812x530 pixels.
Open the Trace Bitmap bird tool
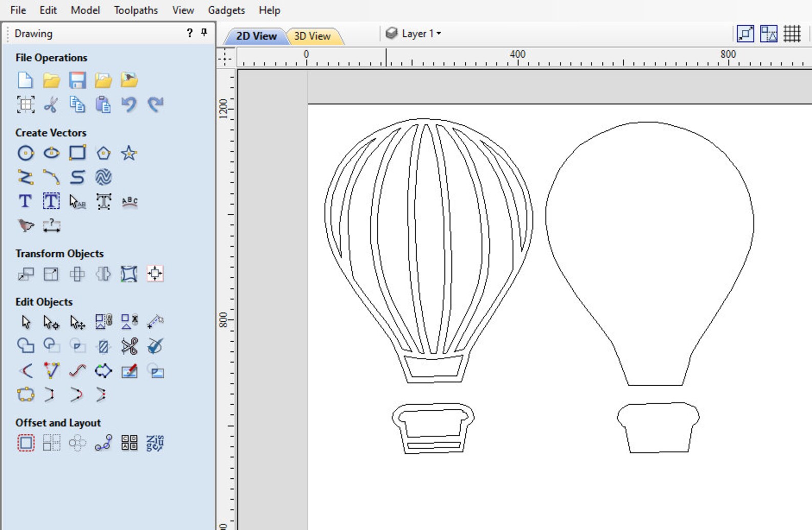26,225
